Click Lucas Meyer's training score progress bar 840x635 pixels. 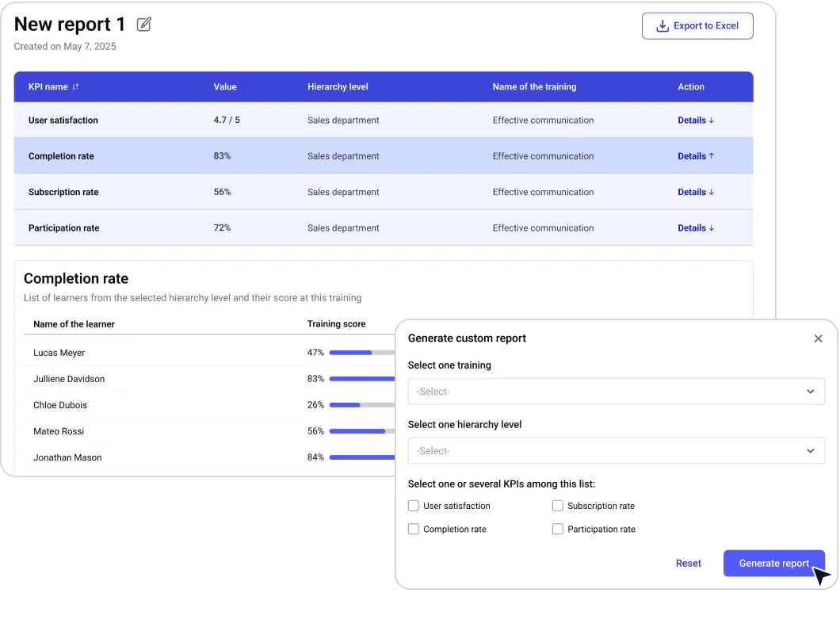[x=362, y=353]
